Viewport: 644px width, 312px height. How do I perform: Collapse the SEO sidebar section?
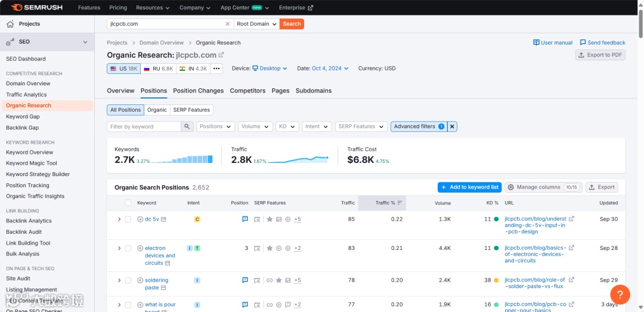(85, 42)
